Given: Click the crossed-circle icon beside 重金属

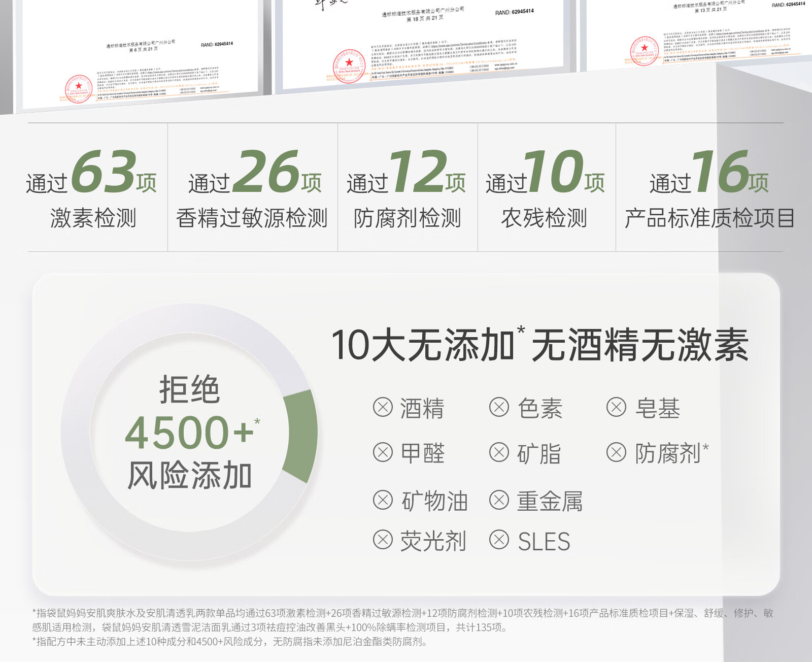Looking at the screenshot, I should pyautogui.click(x=499, y=500).
